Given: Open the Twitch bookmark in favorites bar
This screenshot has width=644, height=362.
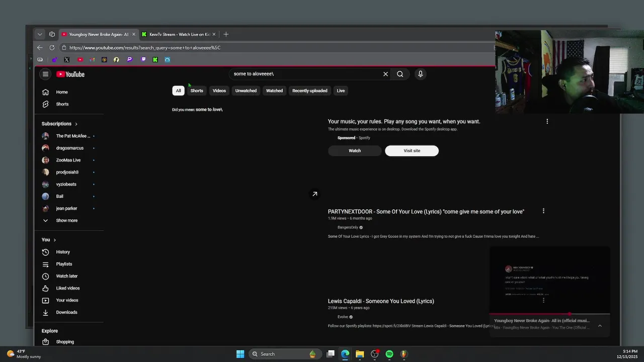Looking at the screenshot, I should pyautogui.click(x=143, y=59).
